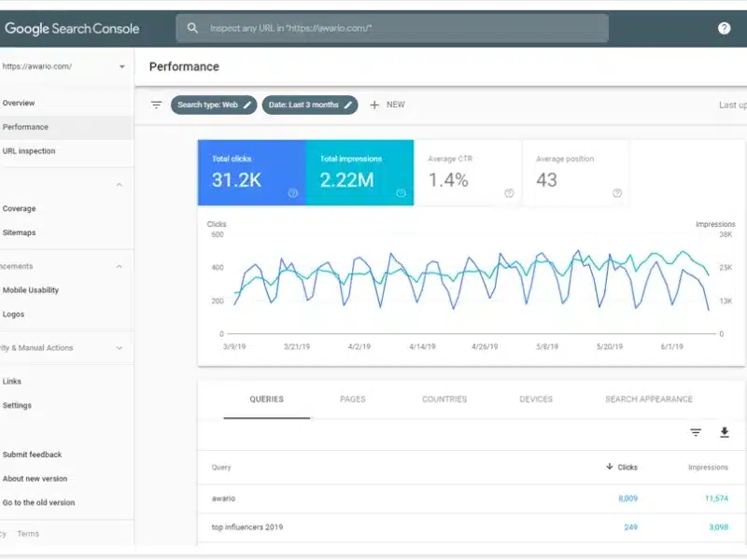Open Average position help icon
This screenshot has height=560, width=747.
tap(617, 193)
